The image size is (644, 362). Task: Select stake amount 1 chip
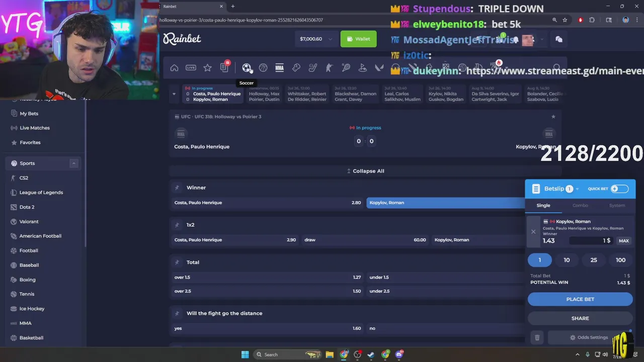click(540, 260)
